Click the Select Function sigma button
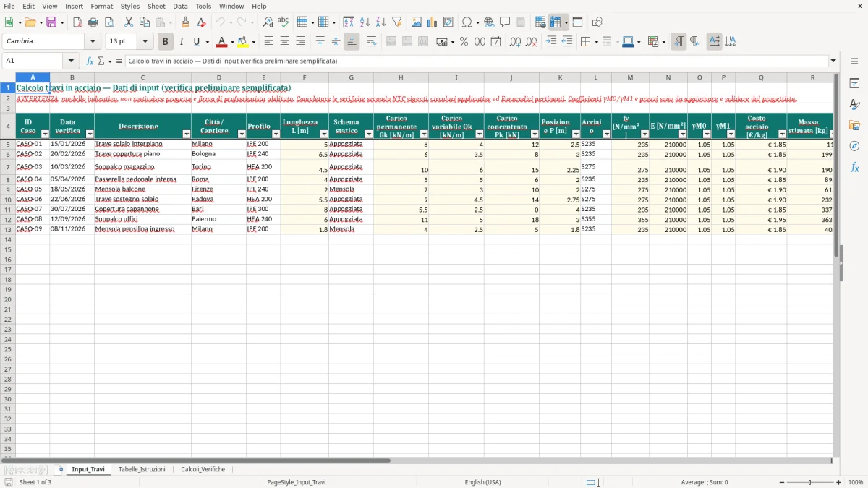This screenshot has width=868, height=488. point(101,61)
